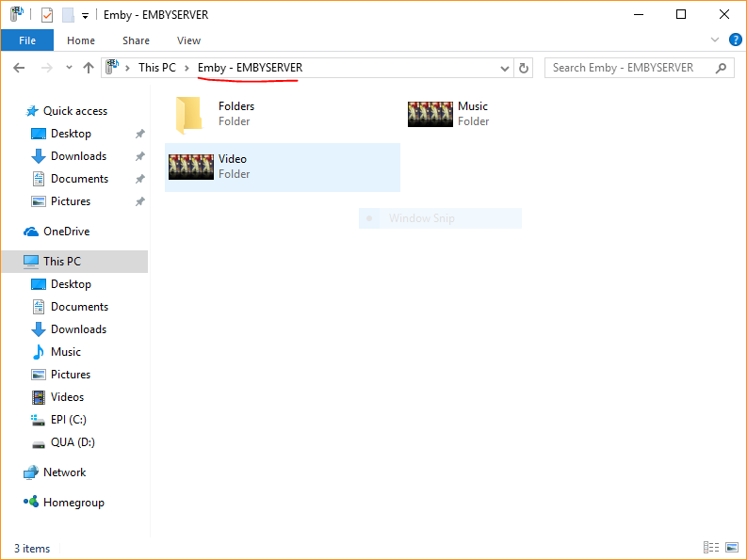Open the EPI (C:) drive
Screen dimensions: 747x560
[69, 420]
